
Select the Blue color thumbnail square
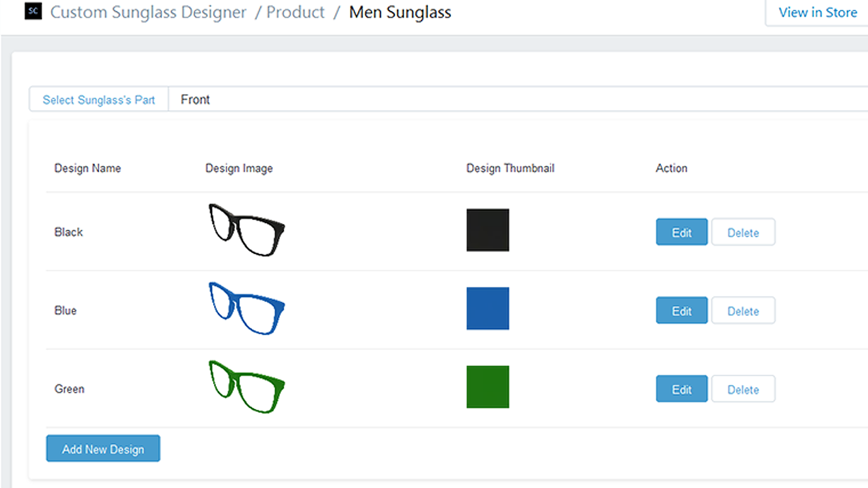click(x=487, y=308)
